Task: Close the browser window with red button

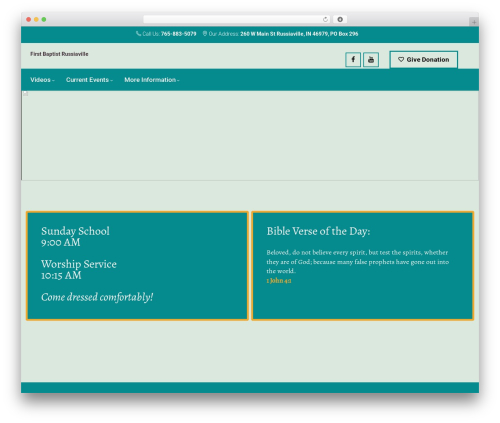Action: [x=29, y=20]
